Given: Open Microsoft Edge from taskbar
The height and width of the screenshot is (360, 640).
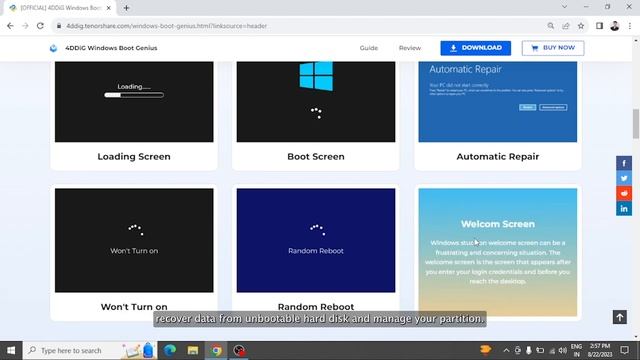Looking at the screenshot, I should coord(170,350).
